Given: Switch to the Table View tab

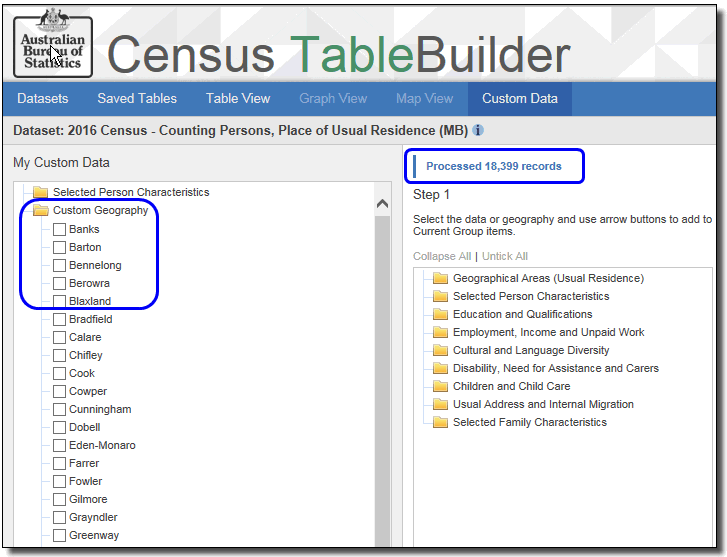Looking at the screenshot, I should [x=238, y=99].
